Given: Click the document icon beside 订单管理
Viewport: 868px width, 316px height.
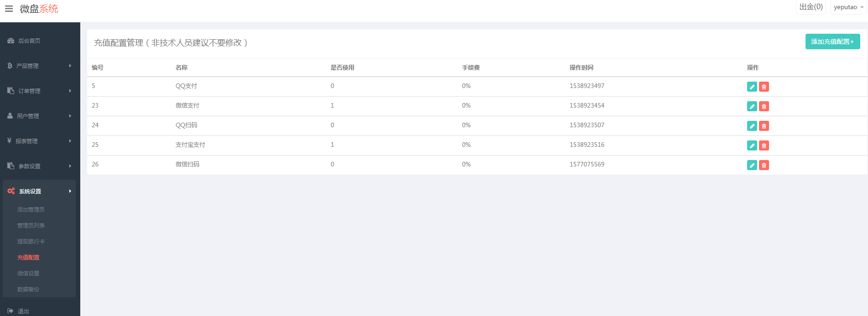Looking at the screenshot, I should point(11,91).
